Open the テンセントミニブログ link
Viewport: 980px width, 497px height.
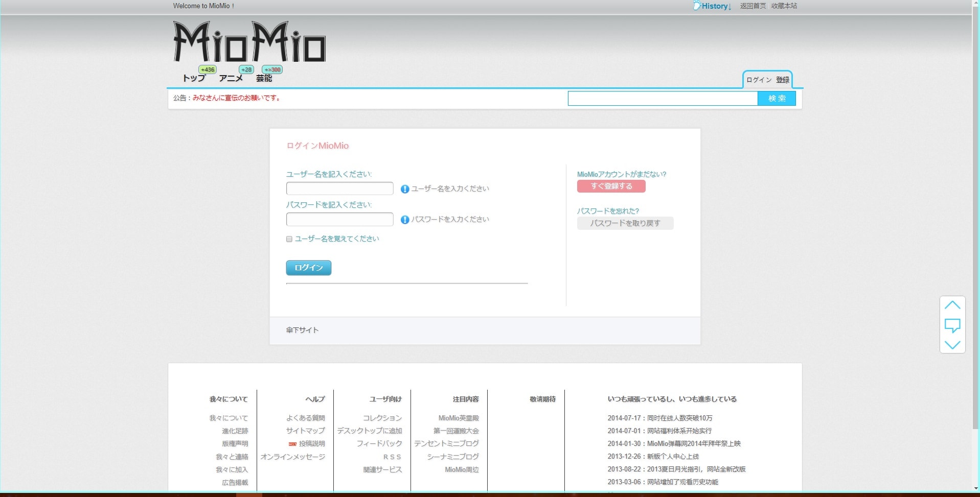447,444
